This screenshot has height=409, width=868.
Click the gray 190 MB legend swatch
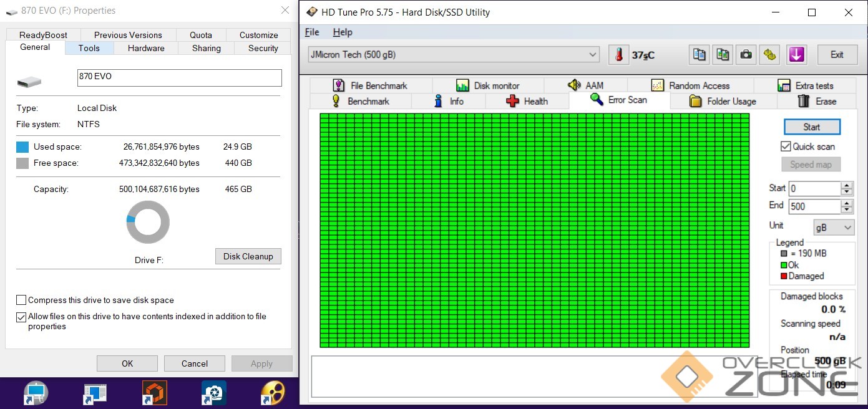tap(784, 254)
